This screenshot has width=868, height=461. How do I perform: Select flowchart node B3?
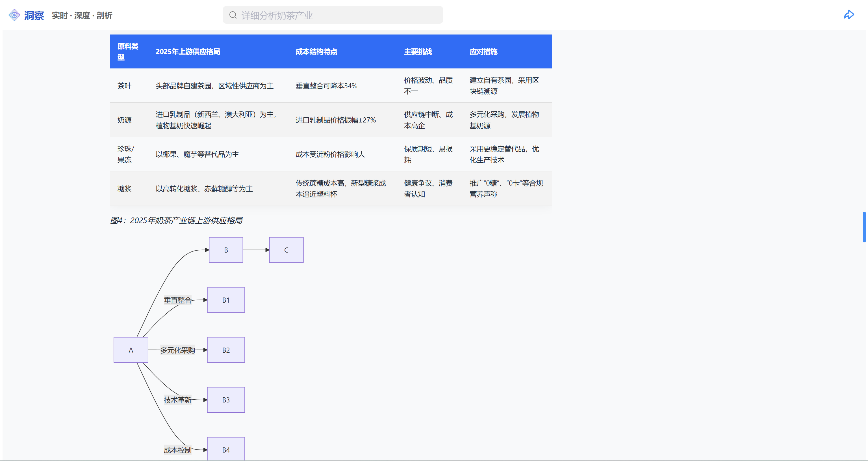coord(226,400)
